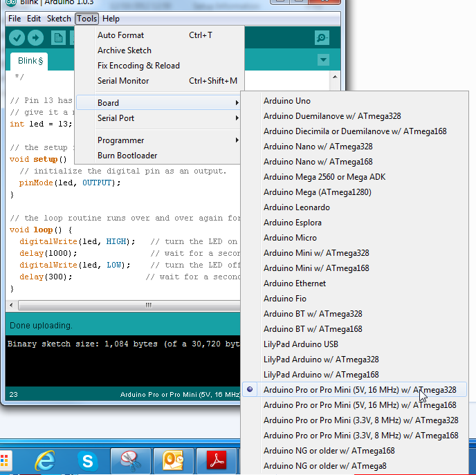This screenshot has width=476, height=475.
Task: Open the File menu
Action: tap(15, 19)
